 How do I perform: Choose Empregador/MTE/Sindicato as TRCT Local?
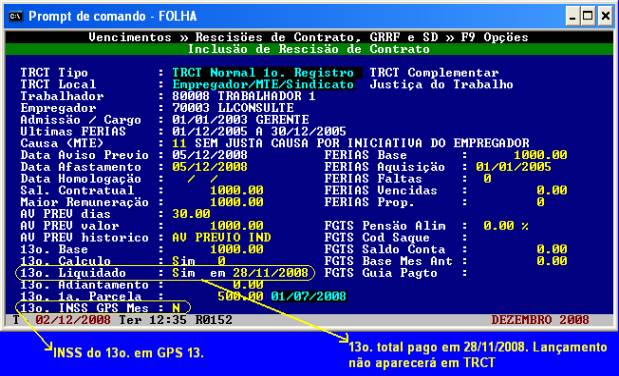tap(263, 85)
